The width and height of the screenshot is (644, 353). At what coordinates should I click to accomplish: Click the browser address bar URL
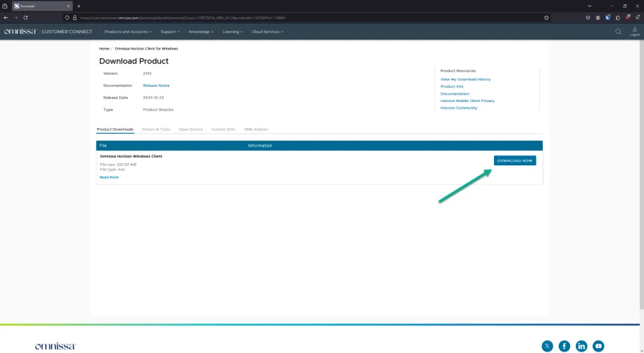point(182,18)
